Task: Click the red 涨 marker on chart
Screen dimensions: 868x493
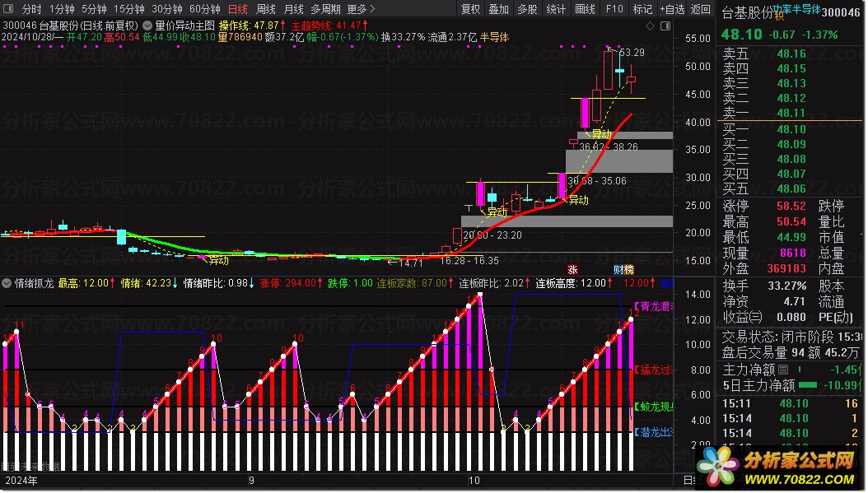Action: (572, 269)
